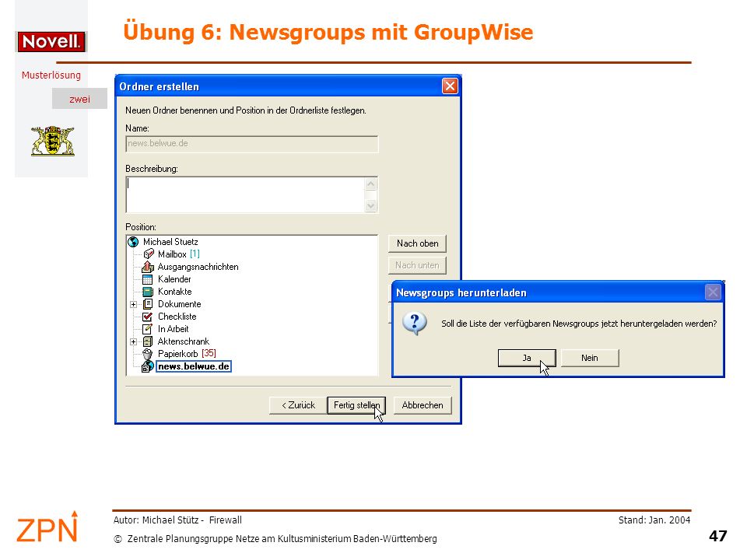Select the Dokumente folder label
The width and height of the screenshot is (747, 560).
pos(180,304)
